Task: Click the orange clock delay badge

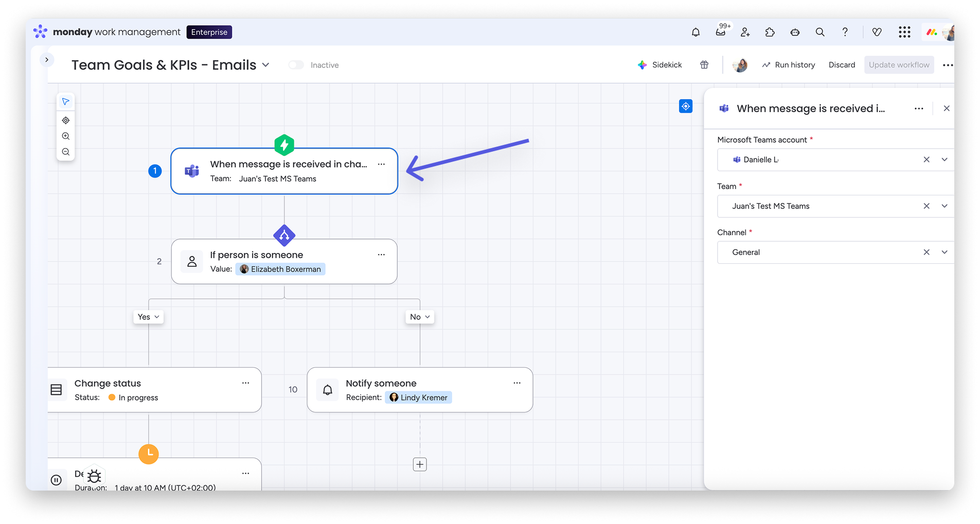Action: tap(149, 454)
